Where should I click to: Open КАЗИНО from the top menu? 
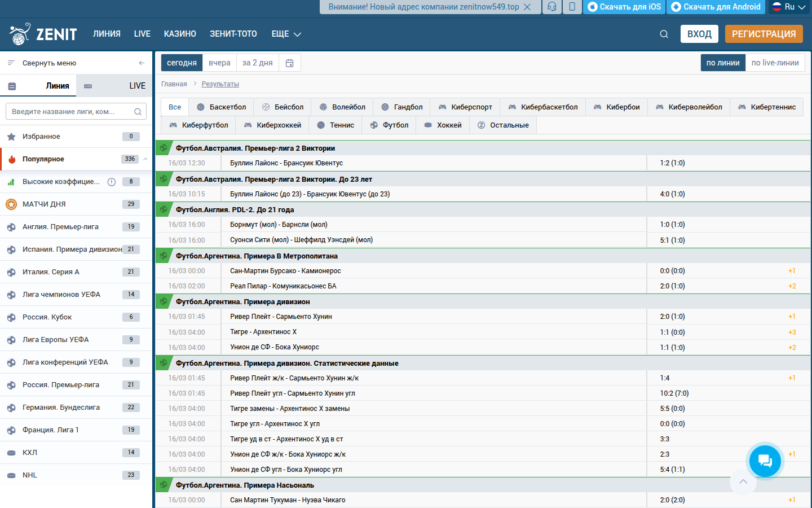[x=180, y=34]
